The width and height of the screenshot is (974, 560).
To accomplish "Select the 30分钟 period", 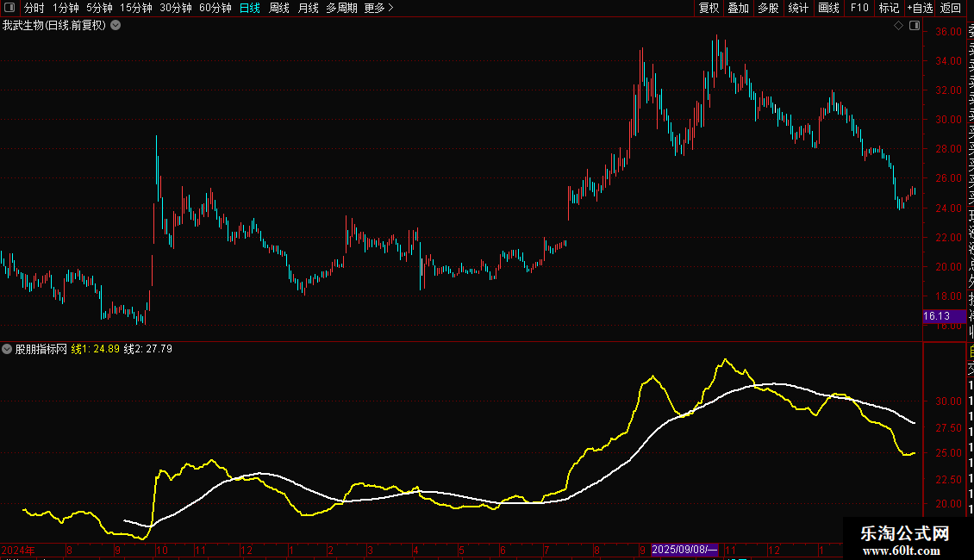I will coord(176,8).
